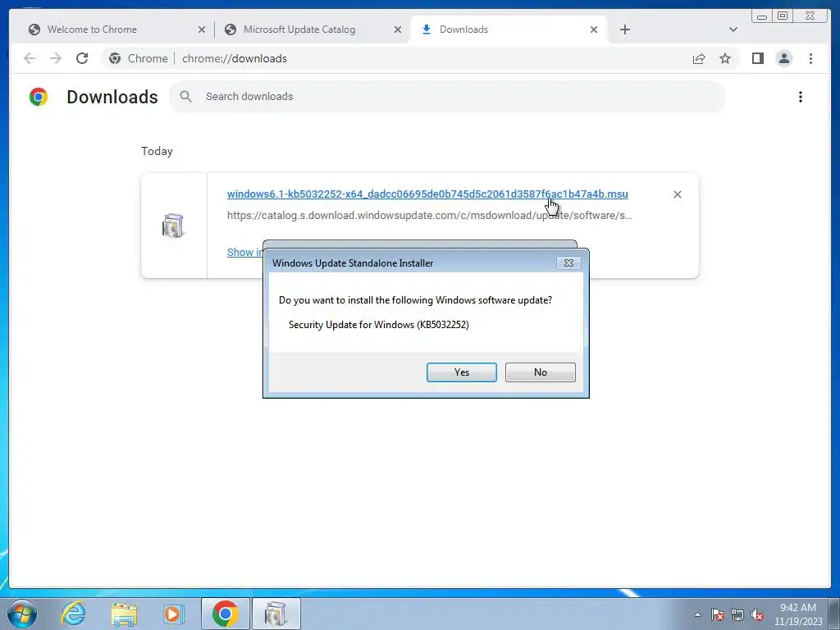Viewport: 840px width, 630px height.
Task: Click the Today date heading
Action: (x=157, y=151)
